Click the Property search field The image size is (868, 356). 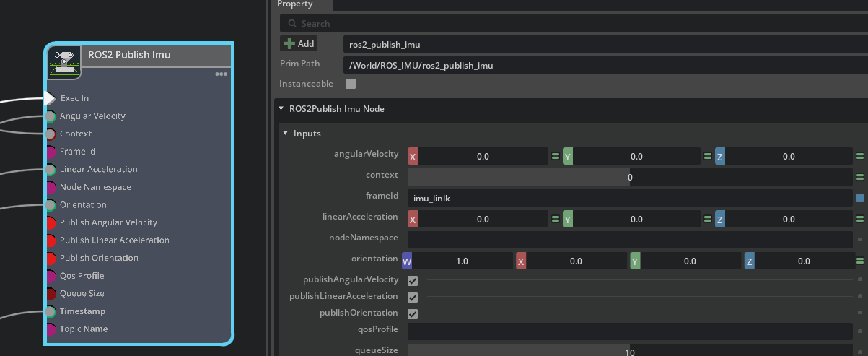(574, 24)
